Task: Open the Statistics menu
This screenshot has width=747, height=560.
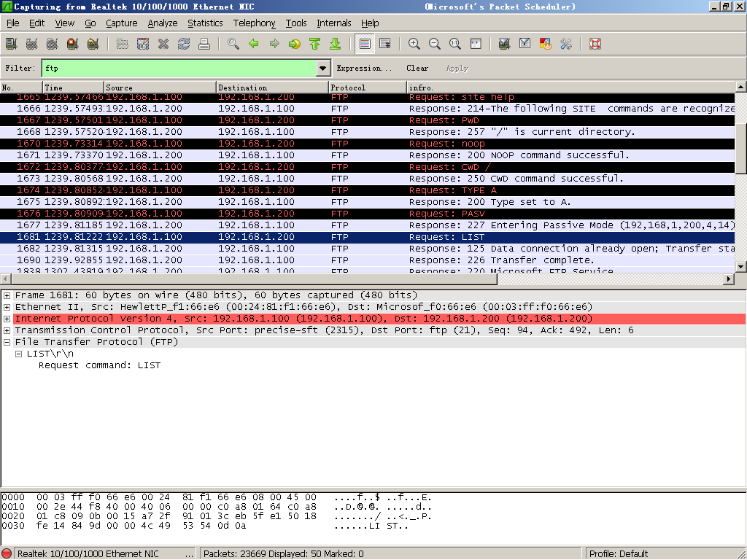Action: (x=205, y=23)
